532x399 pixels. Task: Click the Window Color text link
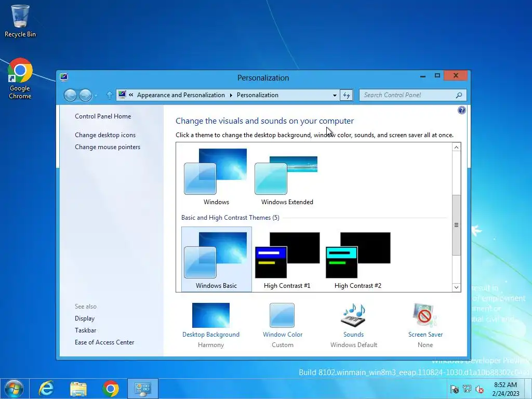[x=283, y=334]
